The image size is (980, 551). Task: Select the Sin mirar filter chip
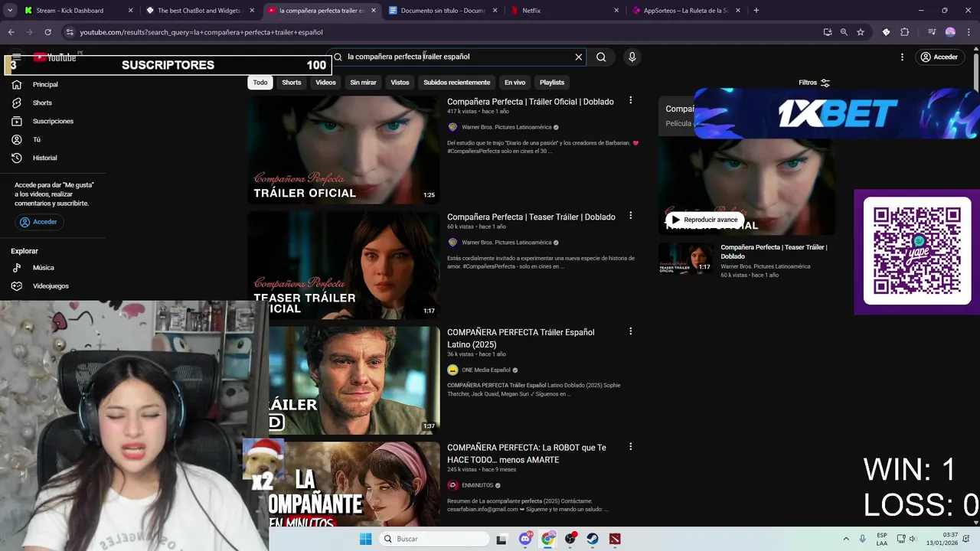coord(363,83)
